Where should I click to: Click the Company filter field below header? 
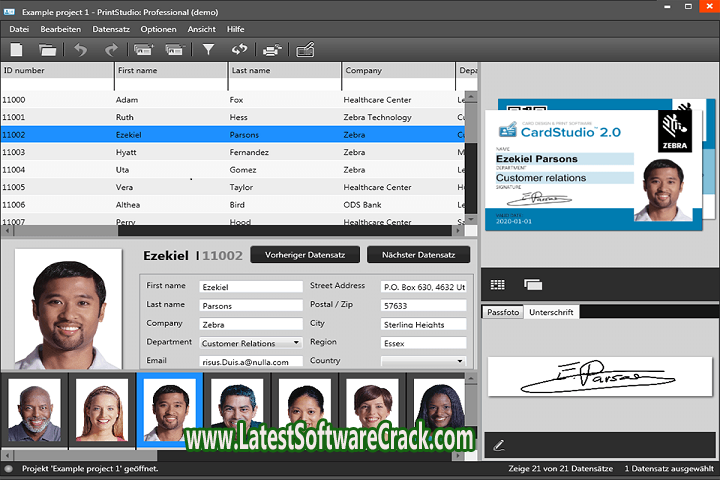(x=399, y=85)
